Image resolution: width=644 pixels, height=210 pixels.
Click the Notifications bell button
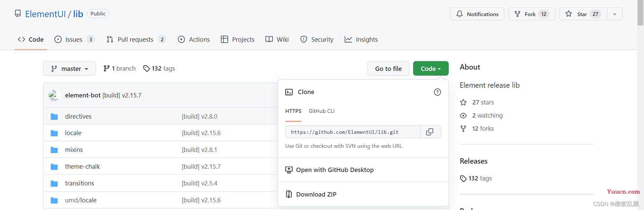(477, 14)
